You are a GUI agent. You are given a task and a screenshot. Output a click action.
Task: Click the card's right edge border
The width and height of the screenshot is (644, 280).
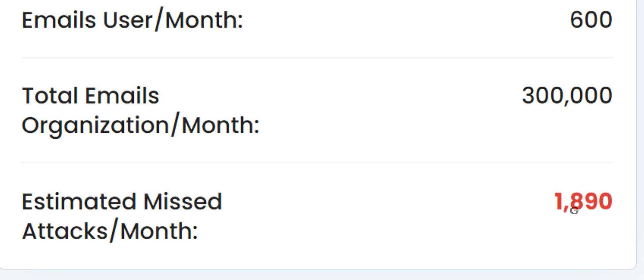click(636, 132)
